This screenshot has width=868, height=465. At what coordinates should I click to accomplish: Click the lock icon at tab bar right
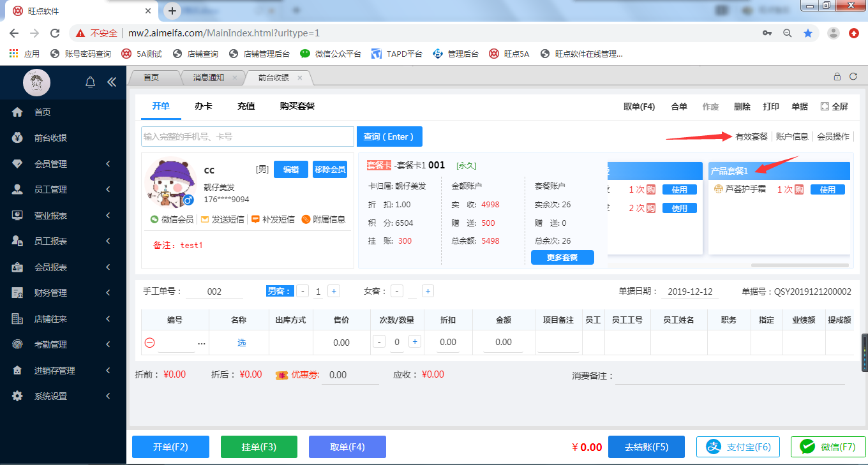click(837, 77)
